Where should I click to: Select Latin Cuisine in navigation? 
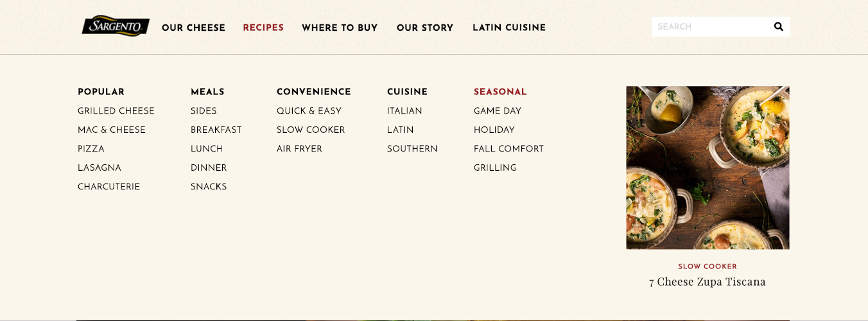[x=509, y=28]
